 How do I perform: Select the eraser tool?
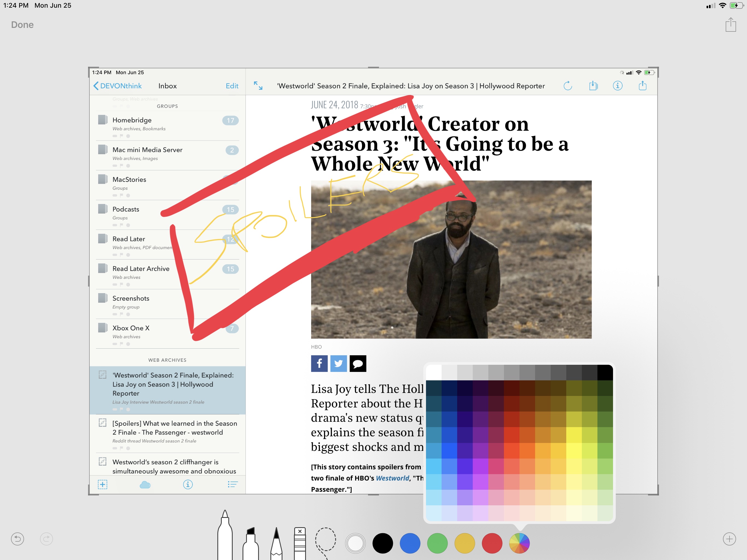point(300,543)
